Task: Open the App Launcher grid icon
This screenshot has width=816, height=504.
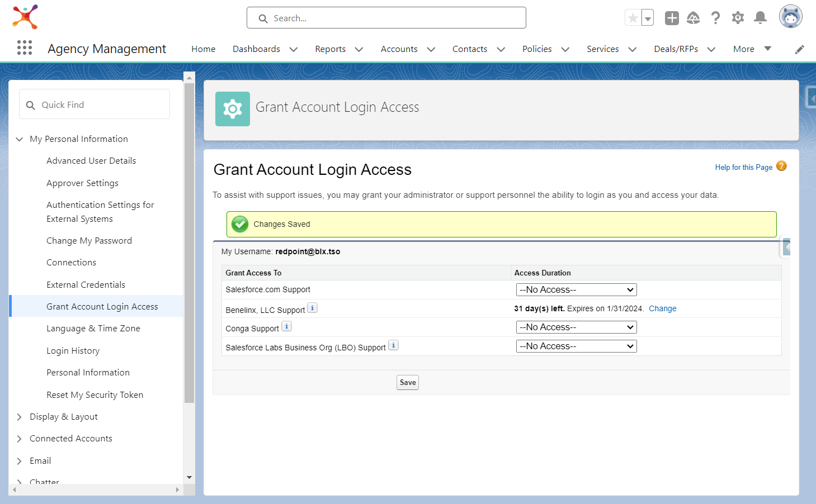Action: click(x=25, y=47)
